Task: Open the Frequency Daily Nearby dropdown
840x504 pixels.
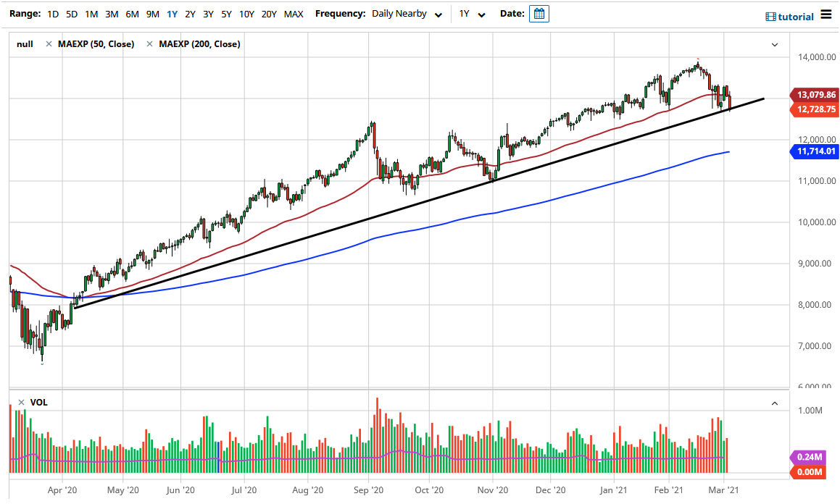Action: tap(407, 14)
